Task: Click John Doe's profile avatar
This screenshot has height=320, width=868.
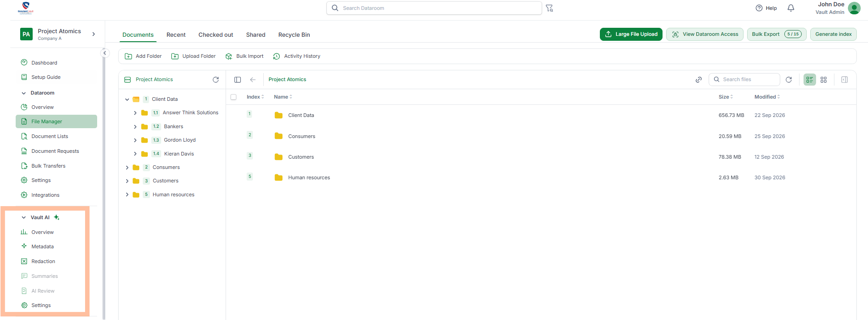Action: (854, 8)
